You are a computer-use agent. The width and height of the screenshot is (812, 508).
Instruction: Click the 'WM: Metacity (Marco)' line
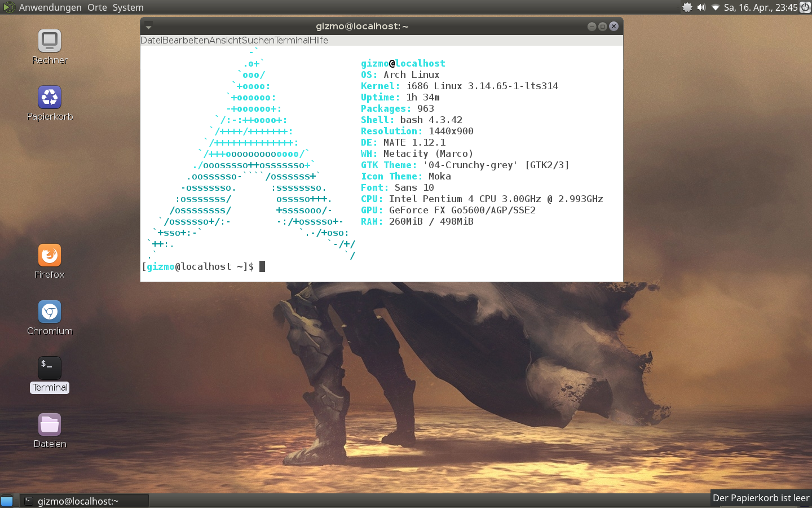[417, 154]
